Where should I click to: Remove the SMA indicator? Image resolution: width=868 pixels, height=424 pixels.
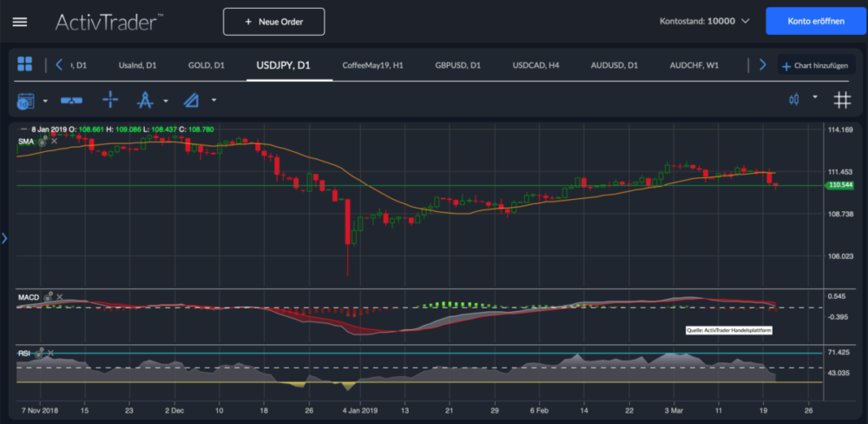click(54, 142)
